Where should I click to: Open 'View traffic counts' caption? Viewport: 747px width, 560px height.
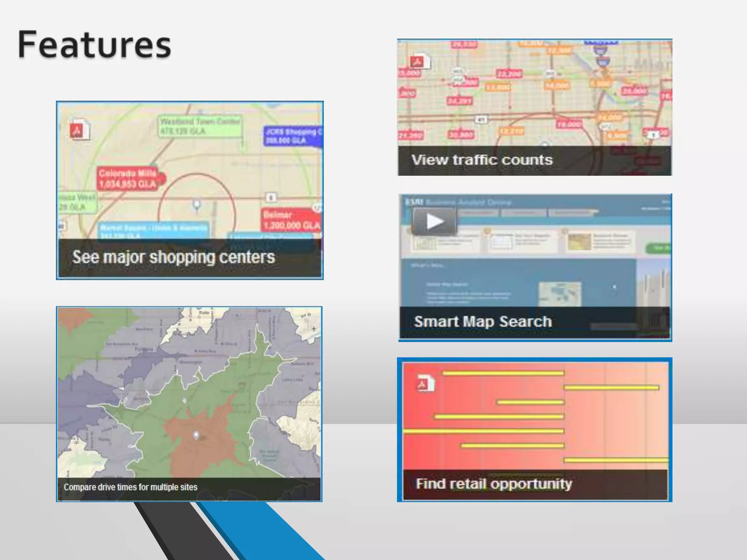tap(482, 160)
